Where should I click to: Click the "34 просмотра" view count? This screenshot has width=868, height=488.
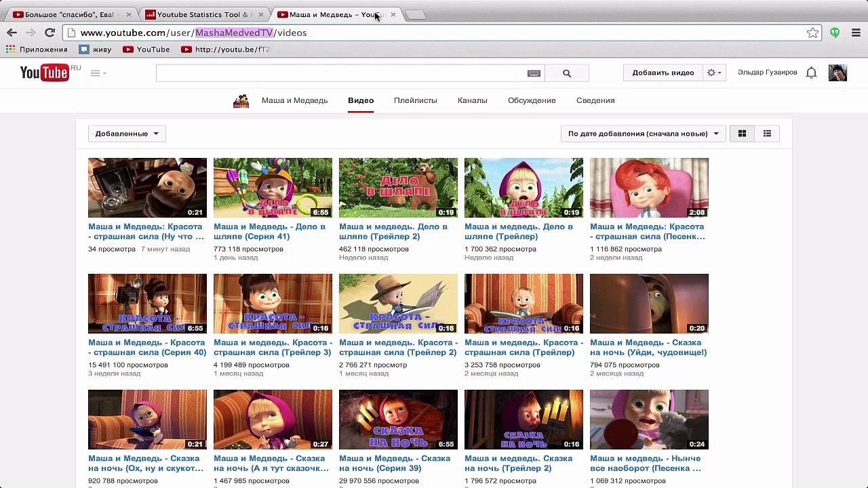(x=112, y=249)
